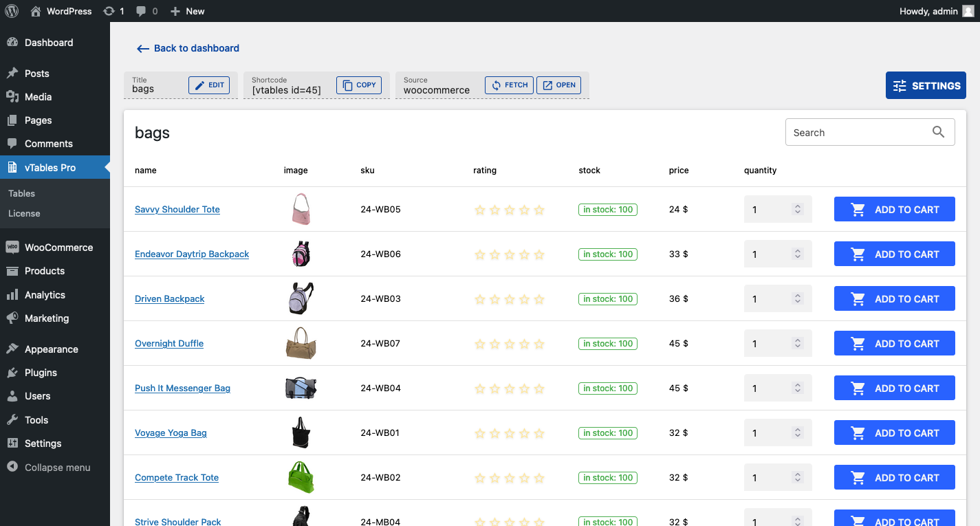This screenshot has width=980, height=526.
Task: Focus the table Search field
Action: click(870, 133)
